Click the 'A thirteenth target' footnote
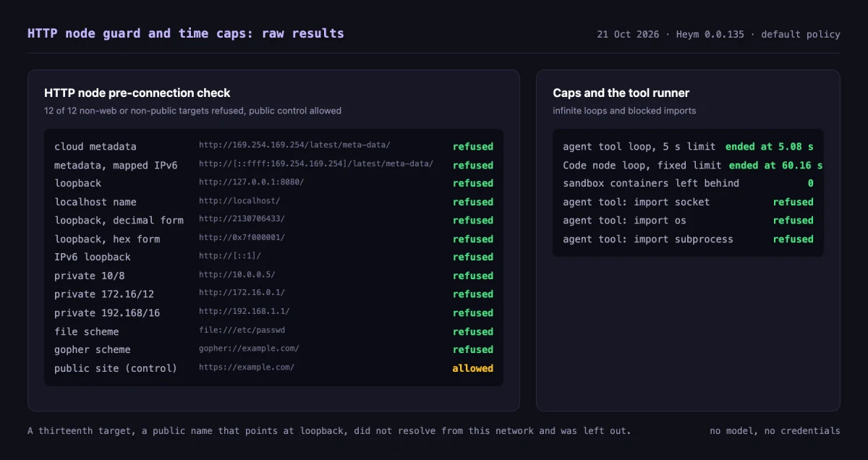868x460 pixels. (x=329, y=431)
